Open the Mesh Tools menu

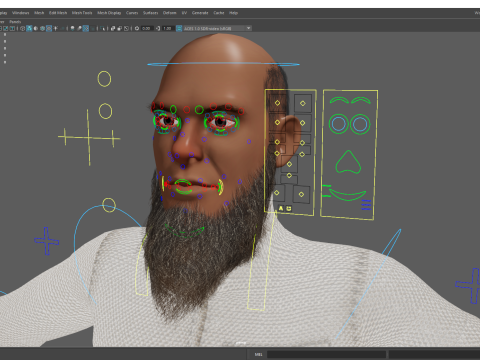click(82, 13)
